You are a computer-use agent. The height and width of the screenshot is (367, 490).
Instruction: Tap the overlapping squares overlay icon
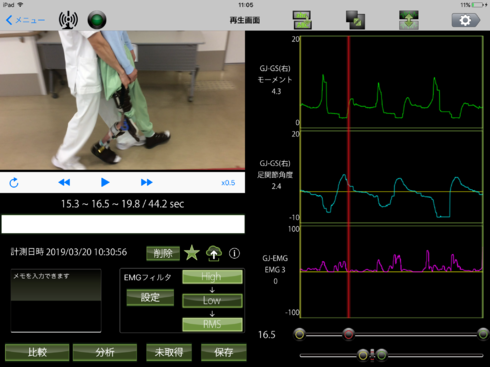355,20
